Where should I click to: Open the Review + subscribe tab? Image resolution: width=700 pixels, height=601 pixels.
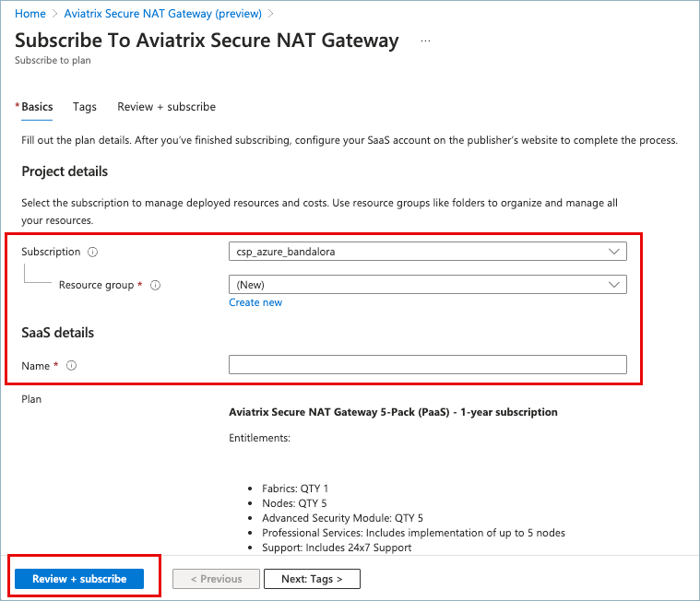166,107
